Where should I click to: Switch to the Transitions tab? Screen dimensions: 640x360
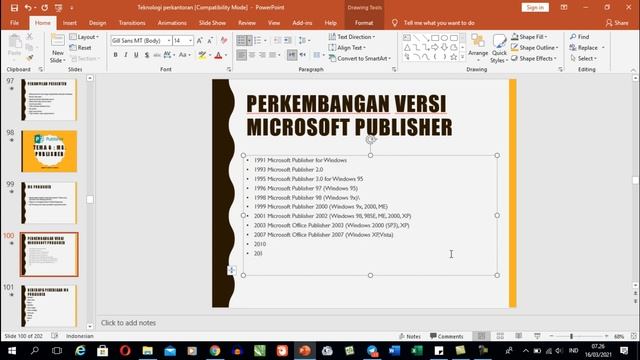(x=132, y=23)
